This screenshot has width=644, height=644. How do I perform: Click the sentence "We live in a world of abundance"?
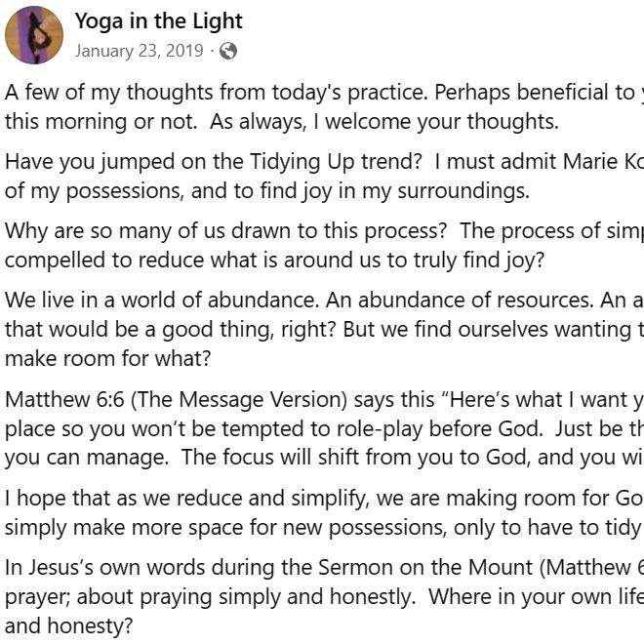coord(162,301)
